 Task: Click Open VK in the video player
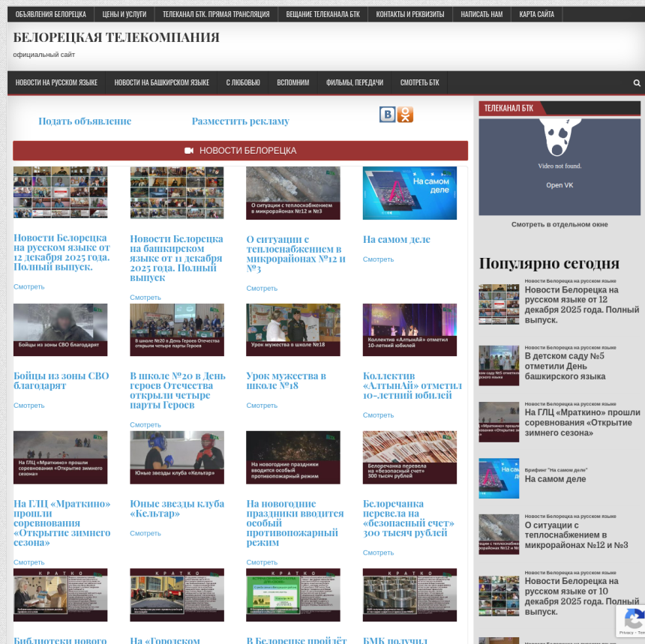click(x=559, y=185)
